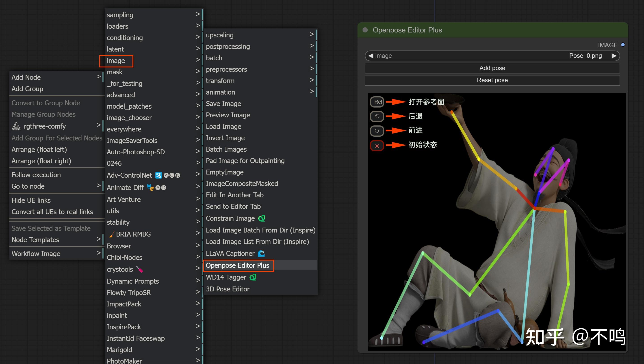Click the red X reset state button
The image size is (644, 364).
[377, 146]
